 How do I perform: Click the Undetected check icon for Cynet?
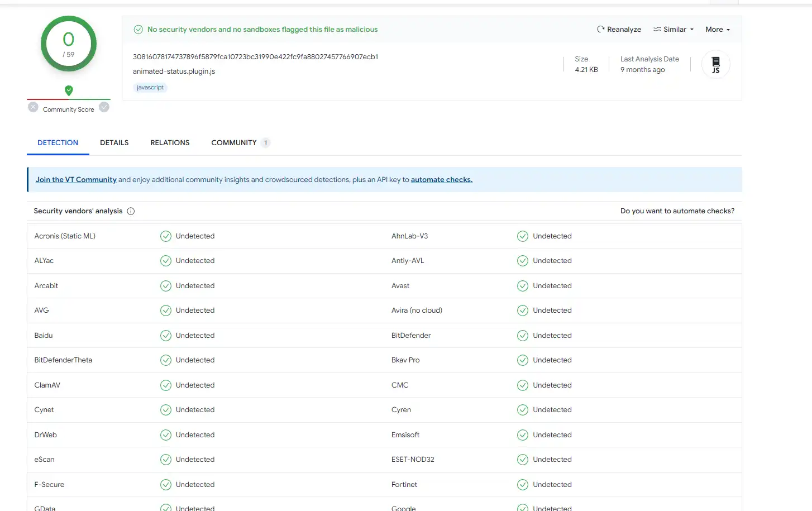coord(166,410)
